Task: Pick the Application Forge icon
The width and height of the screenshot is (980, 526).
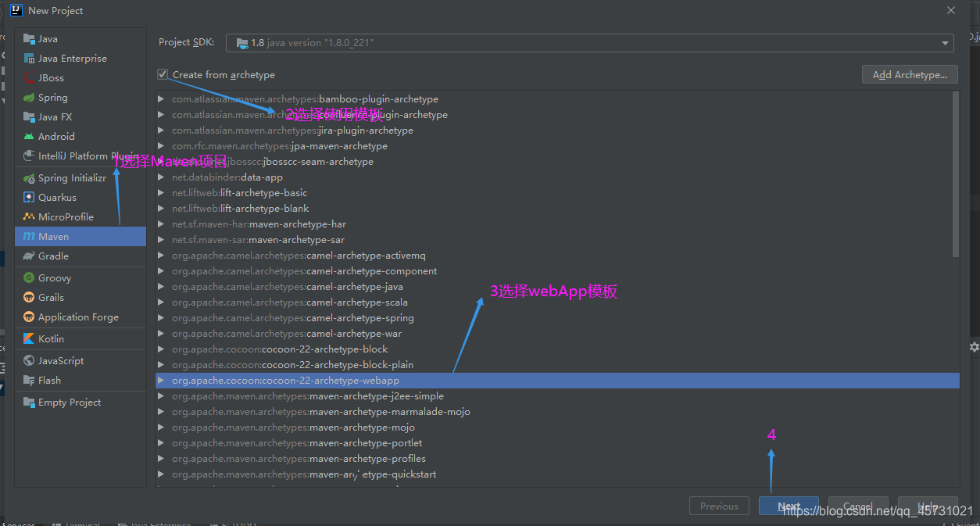Action: pyautogui.click(x=29, y=317)
